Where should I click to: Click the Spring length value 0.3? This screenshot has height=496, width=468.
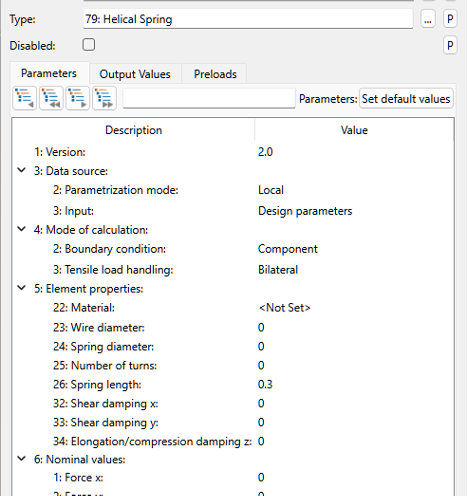tap(265, 384)
